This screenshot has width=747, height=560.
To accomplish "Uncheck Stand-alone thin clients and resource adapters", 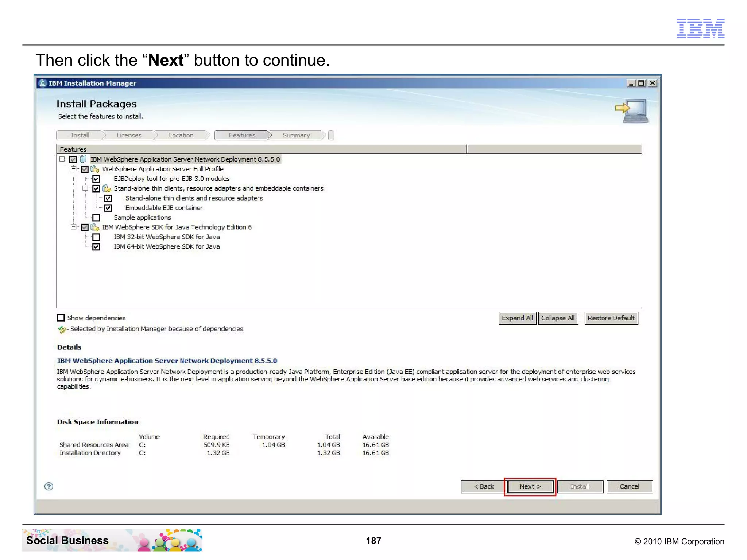I will pyautogui.click(x=108, y=198).
